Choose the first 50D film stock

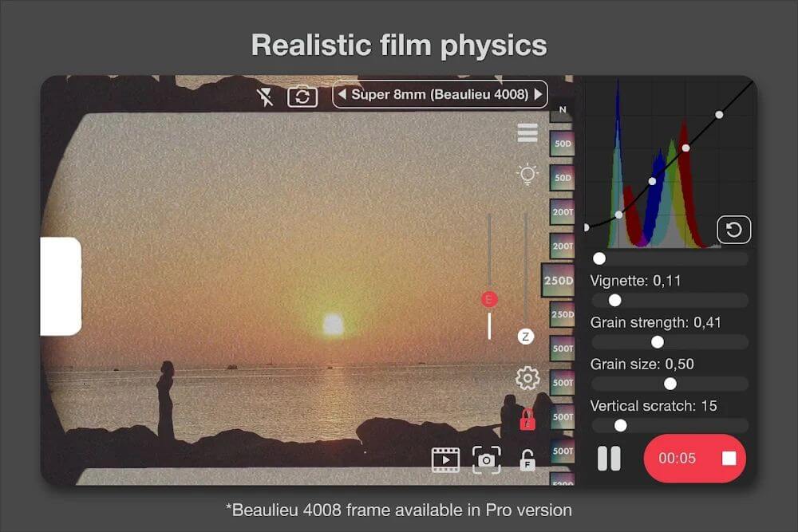tap(562, 144)
